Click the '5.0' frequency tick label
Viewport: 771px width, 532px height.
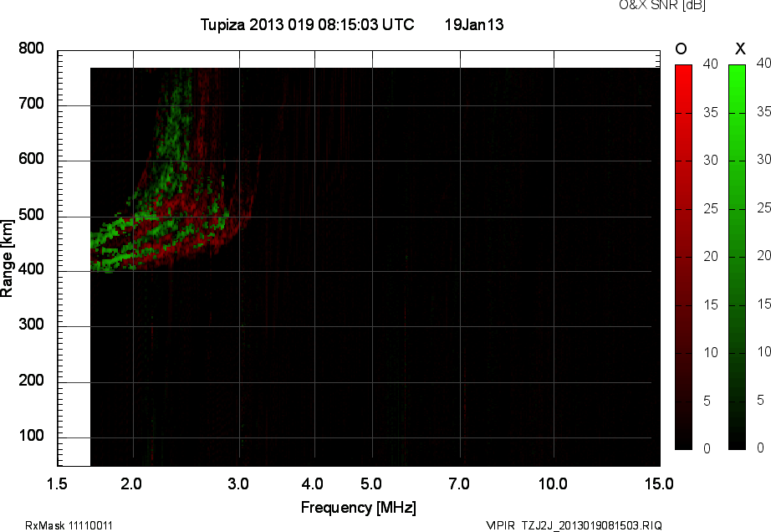pyautogui.click(x=370, y=483)
